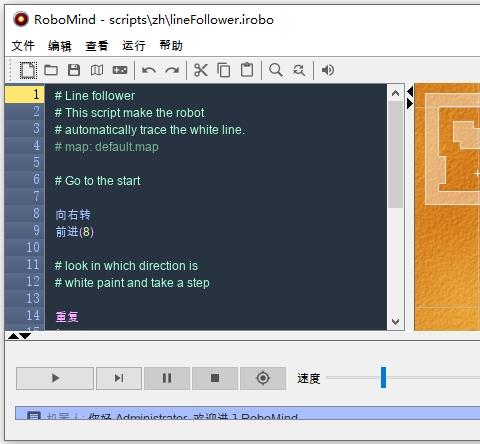Click the robot map world view
Image resolution: width=480 pixels, height=444 pixels.
pyautogui.click(x=447, y=207)
